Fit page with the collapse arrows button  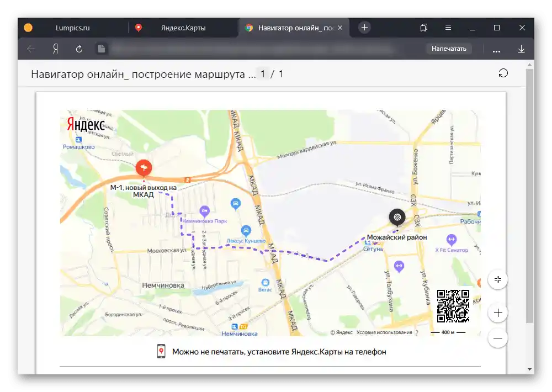(498, 280)
